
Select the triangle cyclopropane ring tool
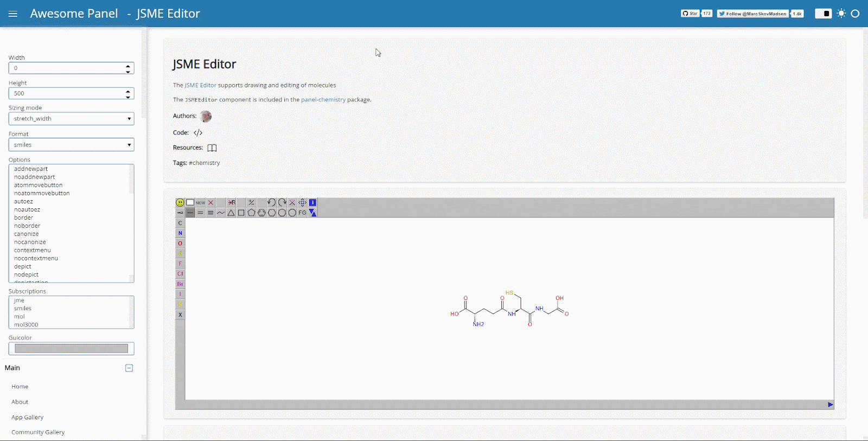(x=231, y=213)
